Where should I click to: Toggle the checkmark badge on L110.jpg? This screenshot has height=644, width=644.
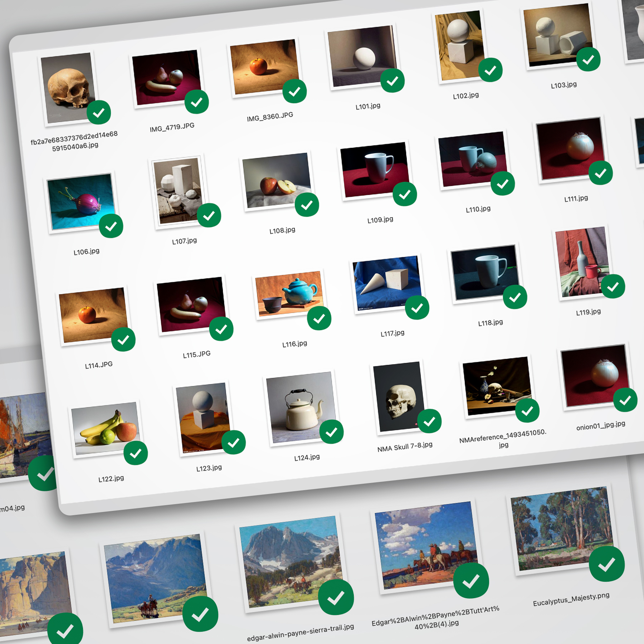[x=503, y=184]
